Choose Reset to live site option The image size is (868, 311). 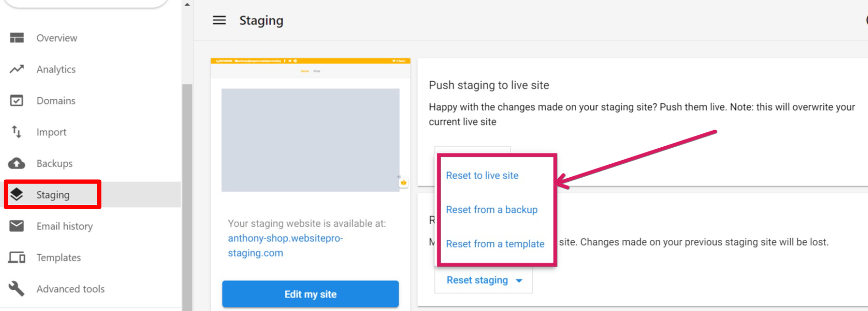pos(482,175)
